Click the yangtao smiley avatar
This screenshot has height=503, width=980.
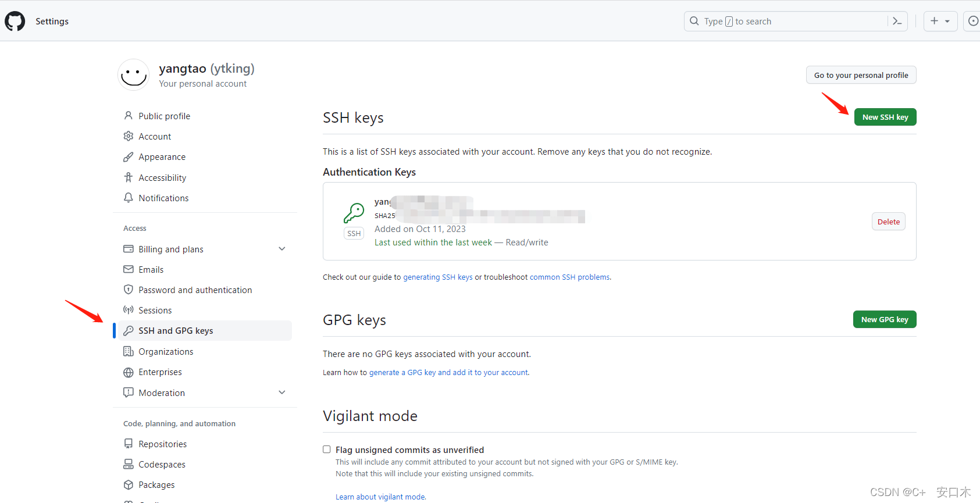click(x=133, y=75)
